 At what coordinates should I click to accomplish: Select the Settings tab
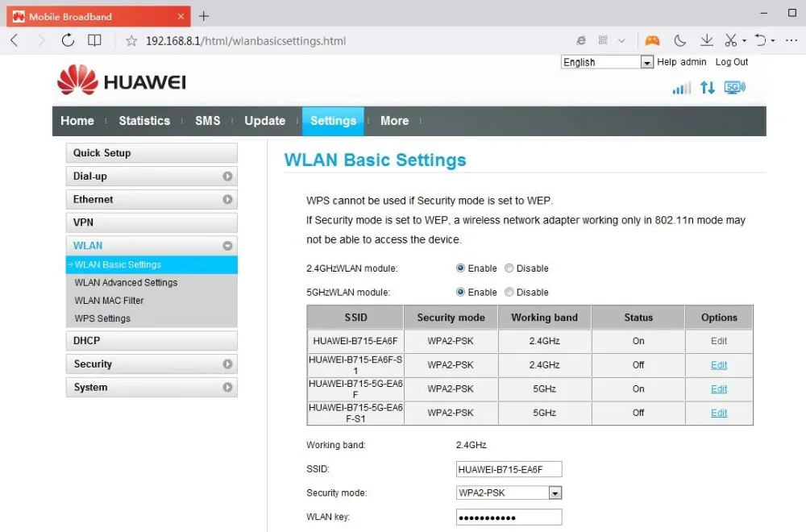[333, 121]
